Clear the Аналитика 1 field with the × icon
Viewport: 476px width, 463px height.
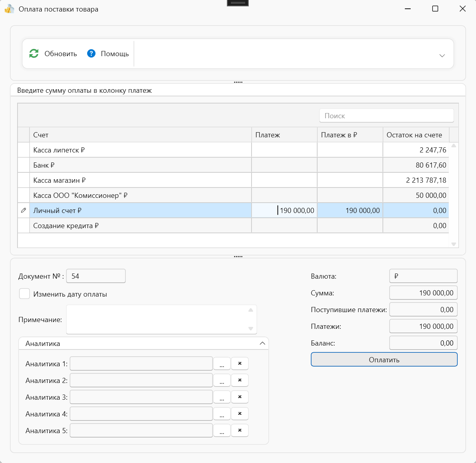pos(240,363)
